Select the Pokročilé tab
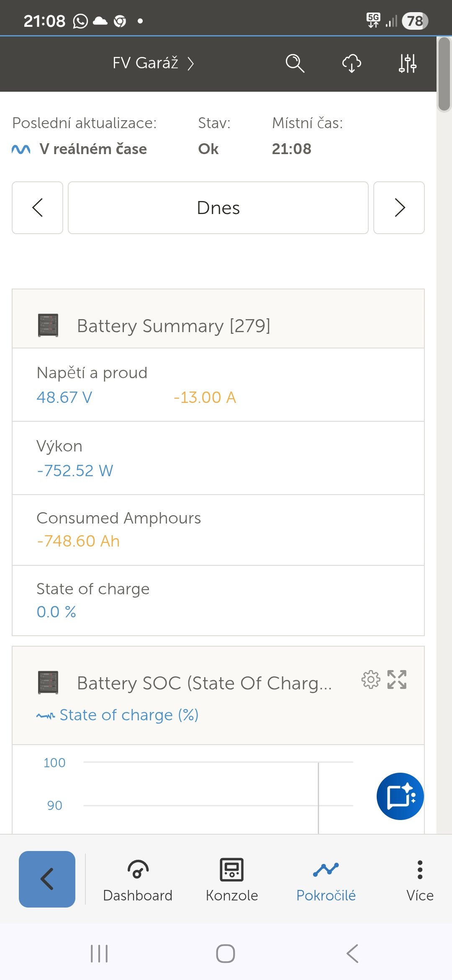This screenshot has height=980, width=452. click(x=326, y=879)
